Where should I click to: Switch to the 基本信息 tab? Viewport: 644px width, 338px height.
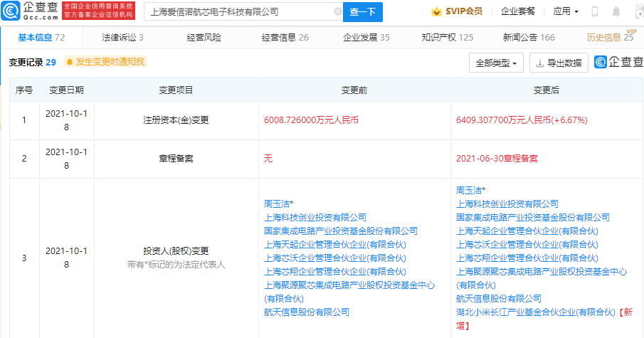click(41, 38)
